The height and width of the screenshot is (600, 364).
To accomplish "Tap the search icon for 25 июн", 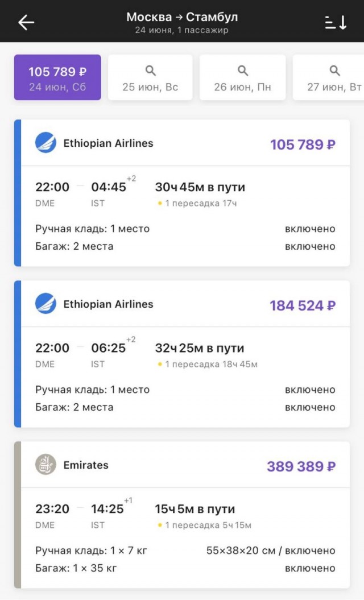I will pyautogui.click(x=150, y=71).
